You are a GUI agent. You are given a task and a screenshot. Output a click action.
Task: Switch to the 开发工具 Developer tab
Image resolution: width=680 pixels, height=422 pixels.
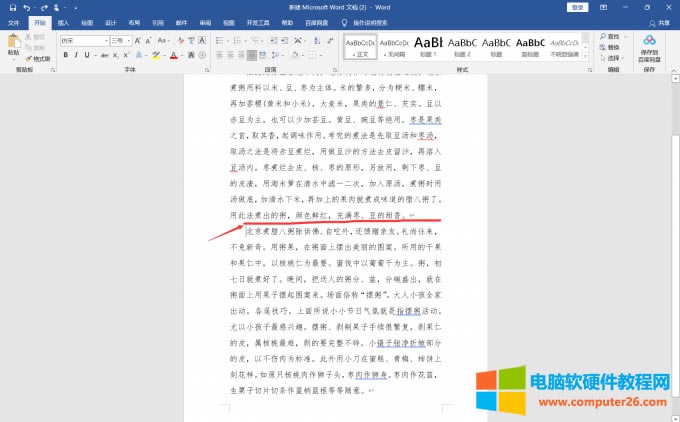pyautogui.click(x=258, y=23)
